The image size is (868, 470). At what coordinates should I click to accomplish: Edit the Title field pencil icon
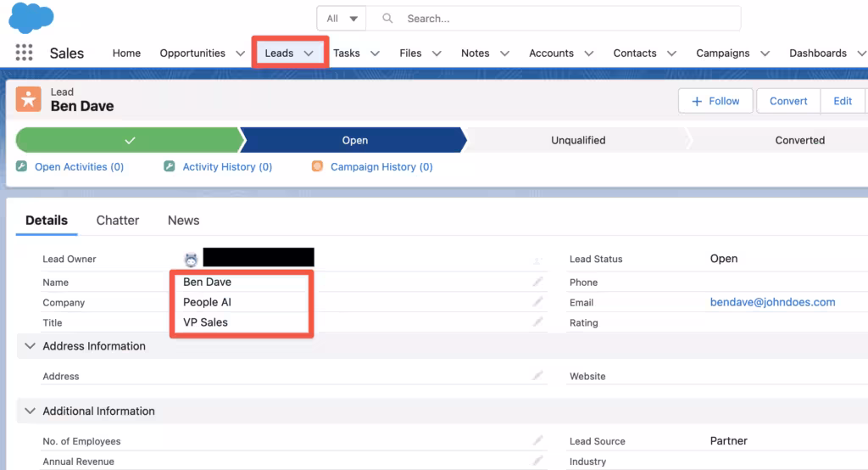(x=537, y=322)
